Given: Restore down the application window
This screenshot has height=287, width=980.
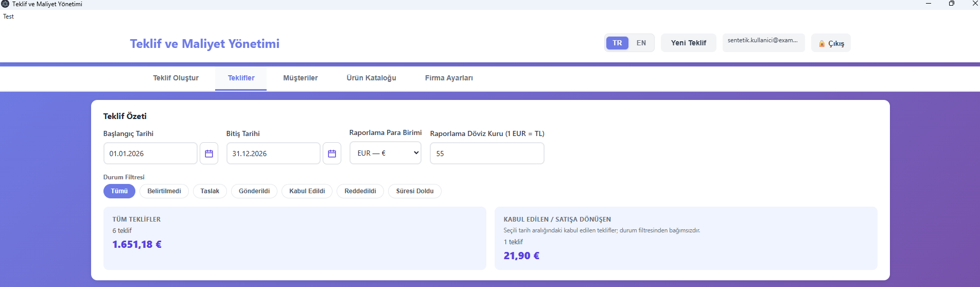Looking at the screenshot, I should tap(952, 4).
